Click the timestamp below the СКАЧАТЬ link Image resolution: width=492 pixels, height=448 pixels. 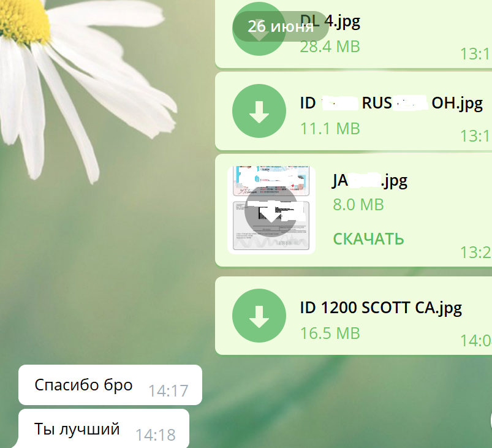click(475, 252)
